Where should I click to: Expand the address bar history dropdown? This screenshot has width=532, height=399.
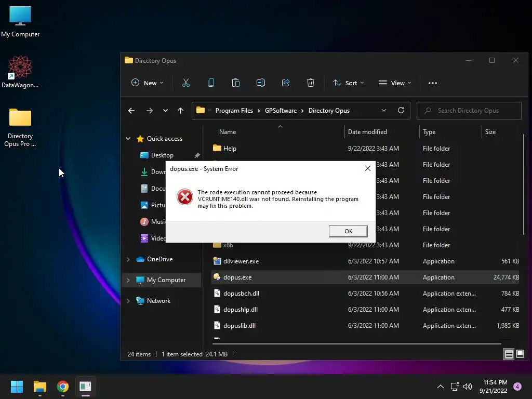[384, 111]
